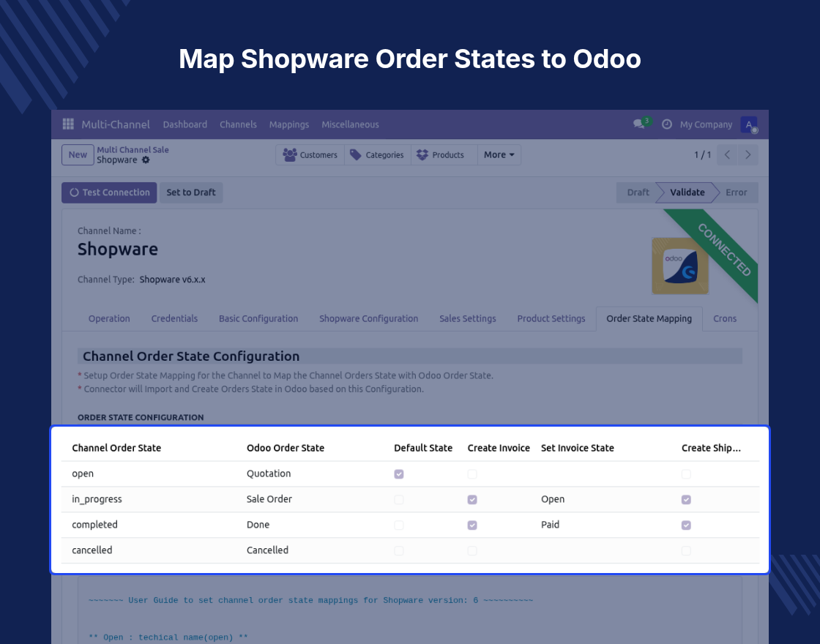The image size is (820, 644).
Task: Click the 'Open' invoice state cell
Action: pos(553,499)
